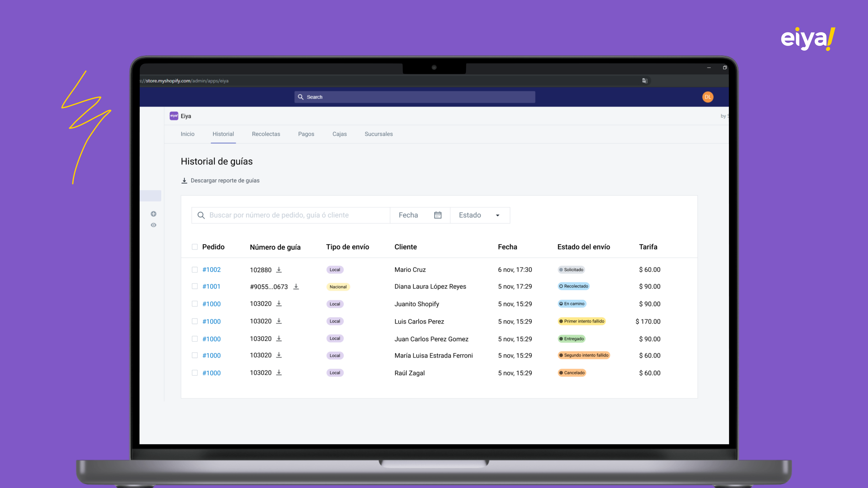868x488 pixels.
Task: Click the Local badge in Mario Cruz row
Action: [x=335, y=270]
